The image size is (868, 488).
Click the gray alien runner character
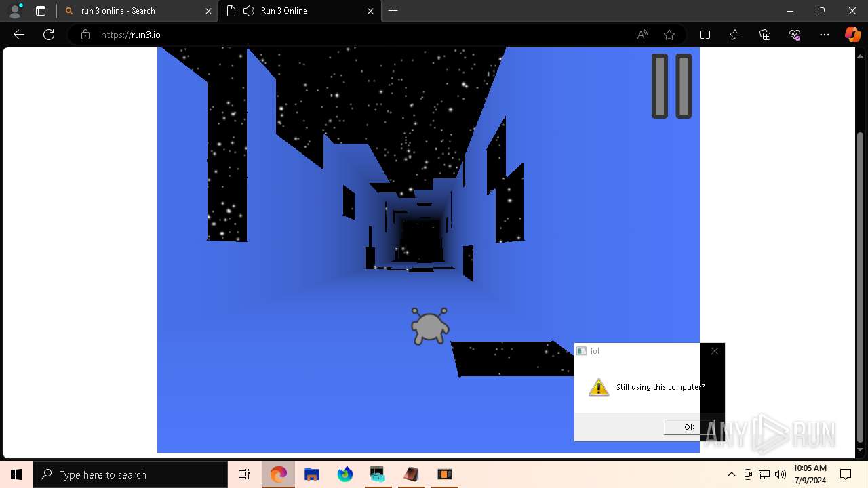click(x=430, y=326)
